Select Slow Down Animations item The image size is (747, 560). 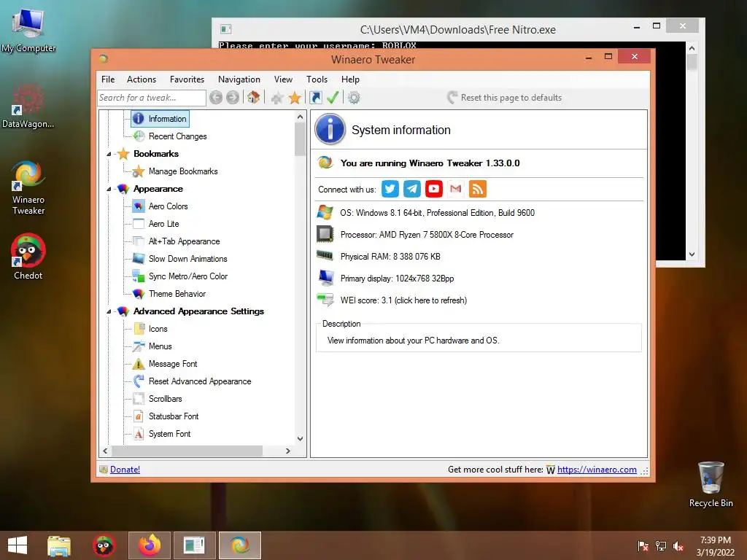coord(187,259)
